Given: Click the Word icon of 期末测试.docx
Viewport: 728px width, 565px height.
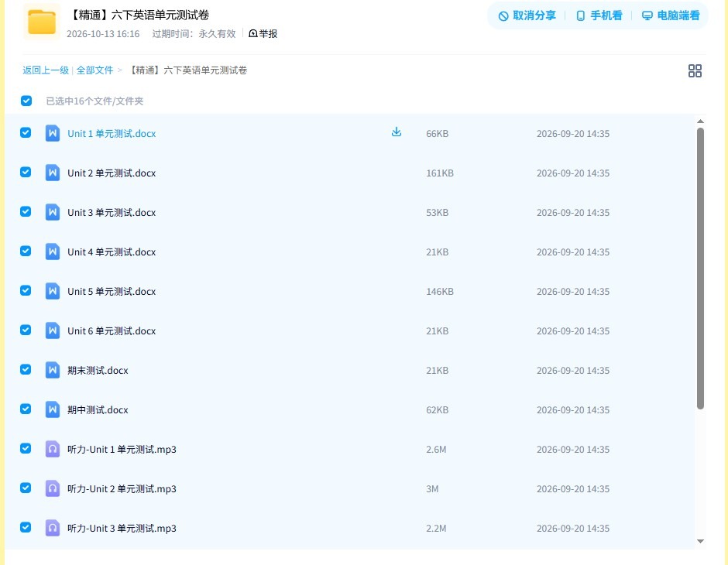Looking at the screenshot, I should pos(53,370).
